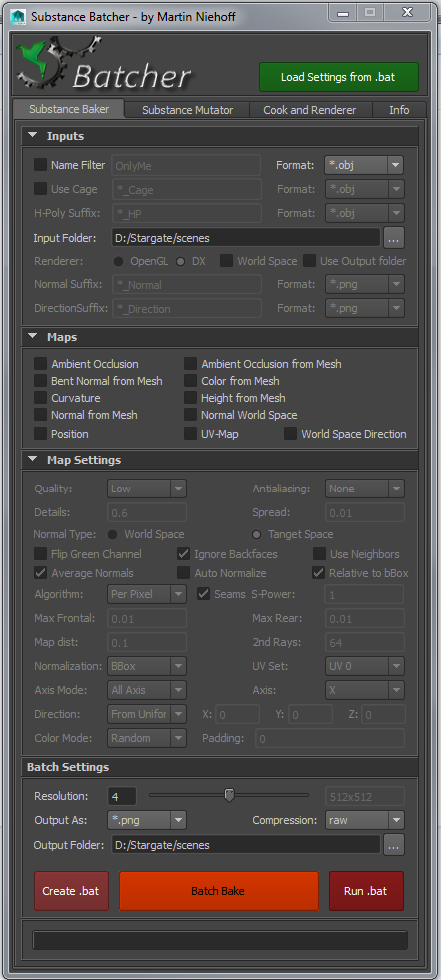Click the Input Folder browse ellipsis button
The image size is (441, 980).
[x=394, y=237]
